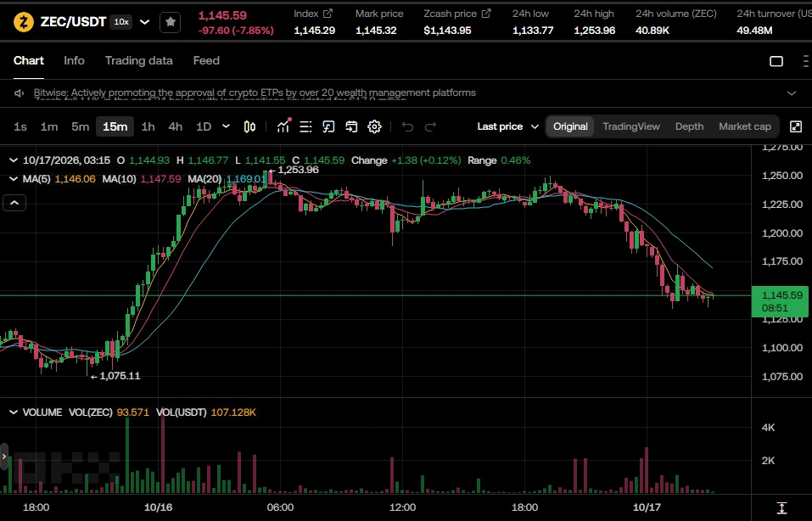The image size is (812, 521).
Task: Switch to the Market cap view
Action: [745, 126]
